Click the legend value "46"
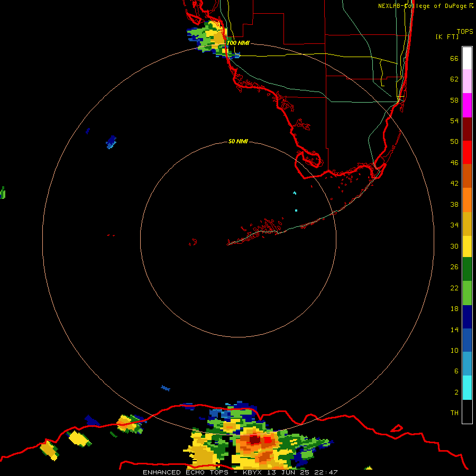 [454, 162]
